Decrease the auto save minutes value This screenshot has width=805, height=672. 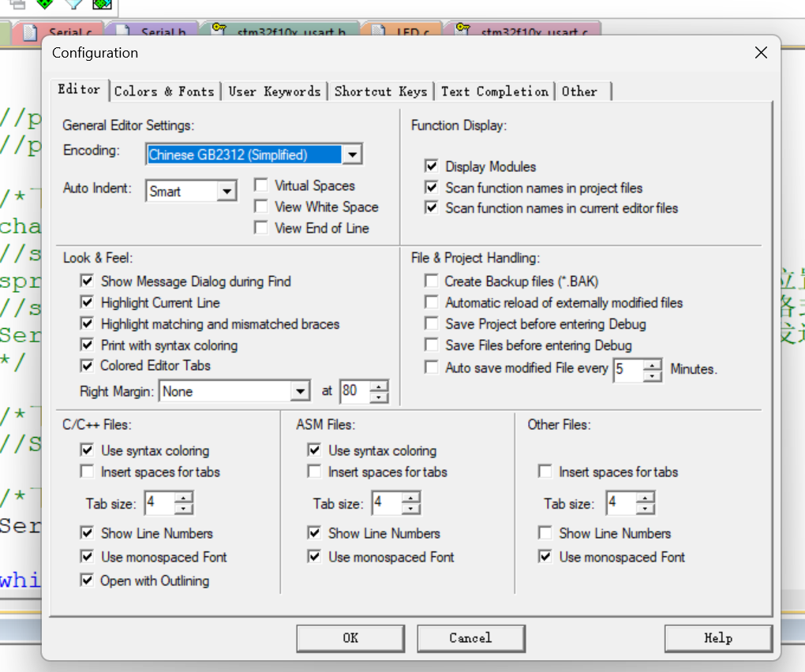pos(652,375)
